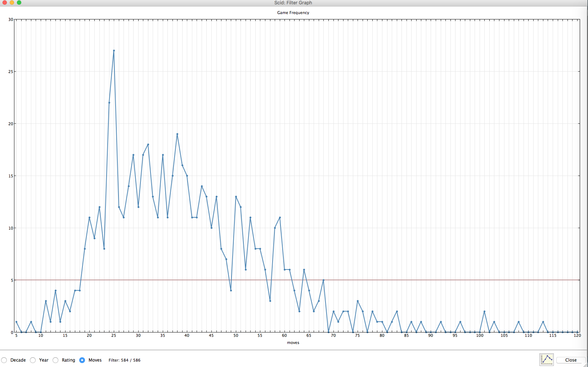Select the Moves radio button
Viewport: 588px width, 367px height.
(82, 360)
